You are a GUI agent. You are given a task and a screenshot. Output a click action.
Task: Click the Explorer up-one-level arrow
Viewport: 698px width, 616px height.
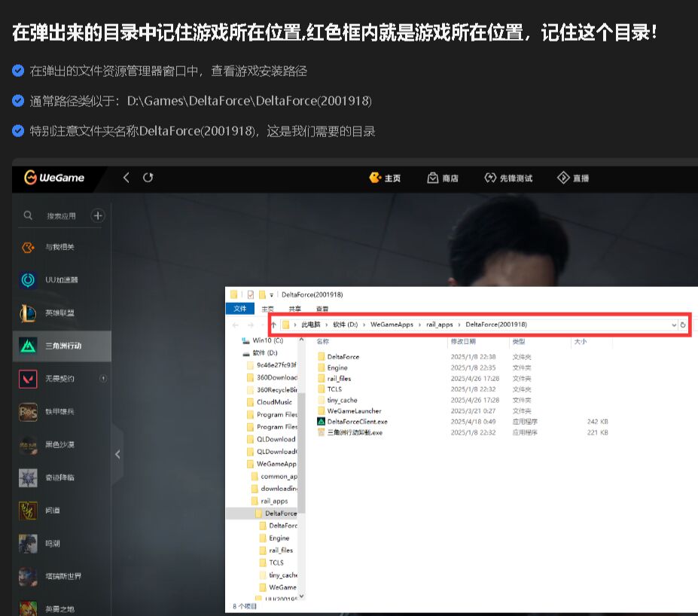274,325
